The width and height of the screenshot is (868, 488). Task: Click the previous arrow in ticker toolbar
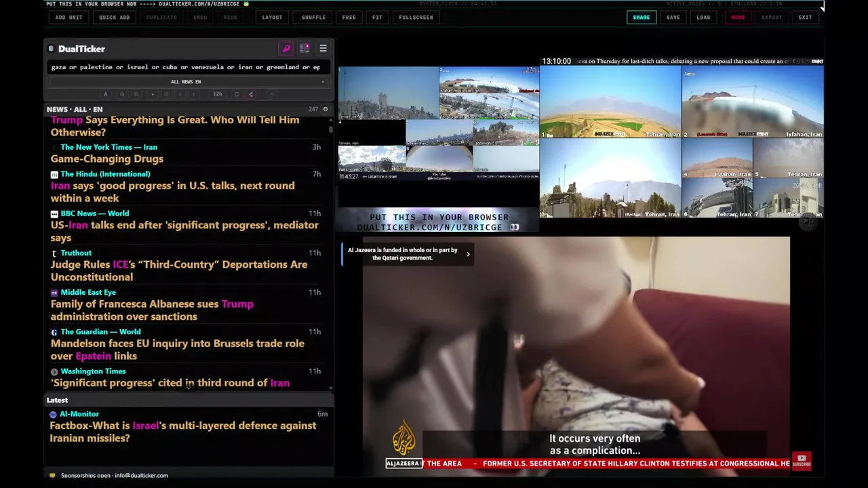tap(180, 94)
